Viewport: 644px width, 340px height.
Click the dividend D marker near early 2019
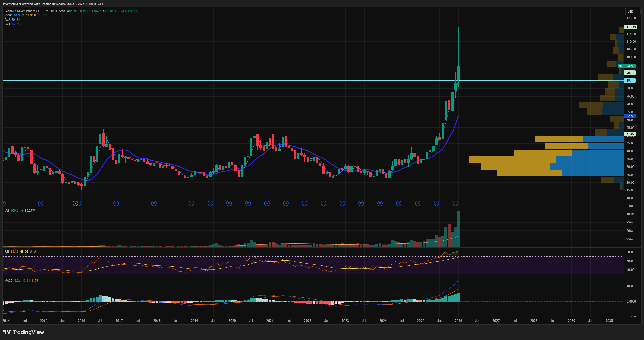pyautogui.click(x=192, y=203)
